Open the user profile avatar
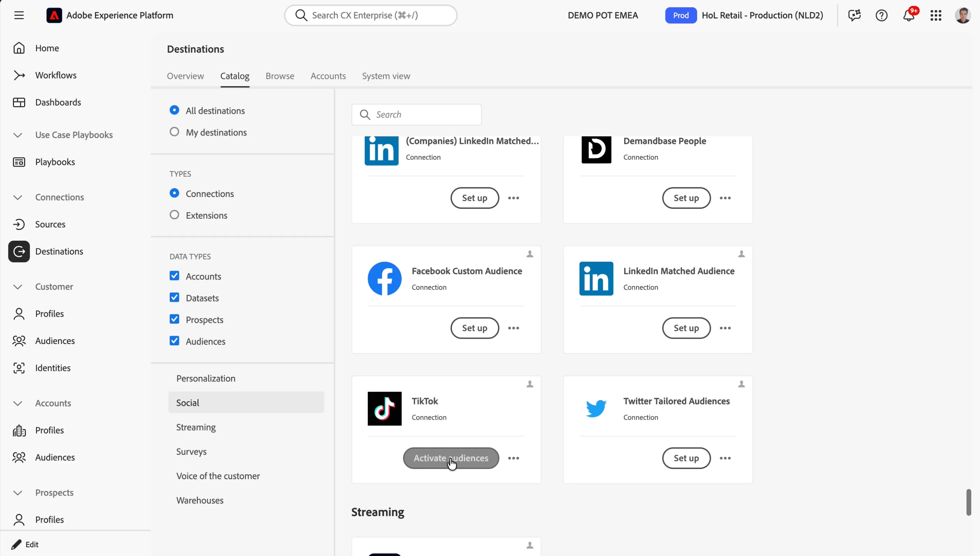Viewport: 980px width, 556px height. point(963,15)
